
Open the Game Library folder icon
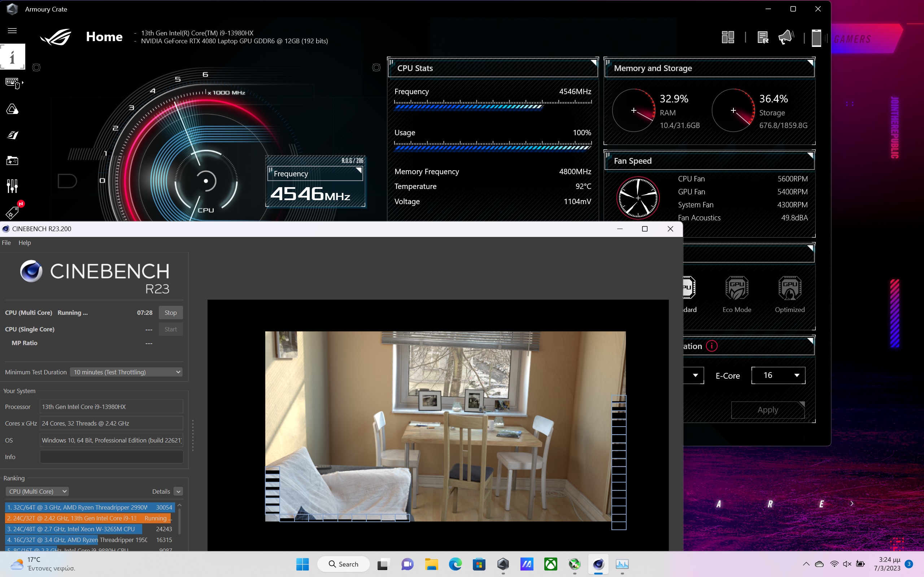click(x=12, y=161)
